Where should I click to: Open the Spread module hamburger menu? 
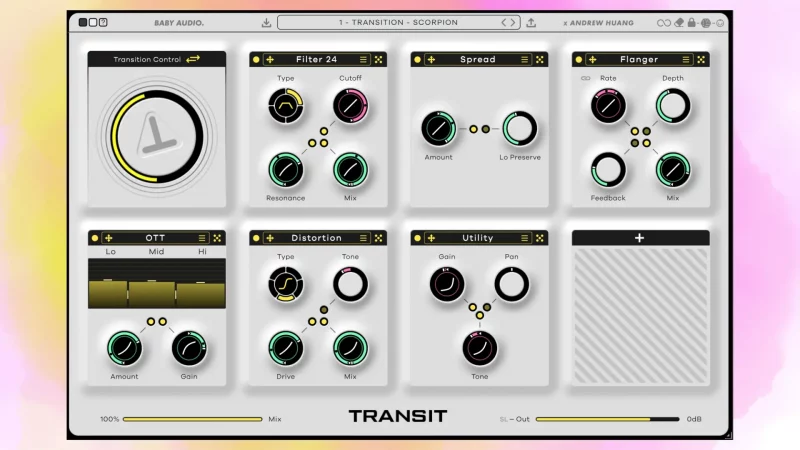click(x=525, y=59)
